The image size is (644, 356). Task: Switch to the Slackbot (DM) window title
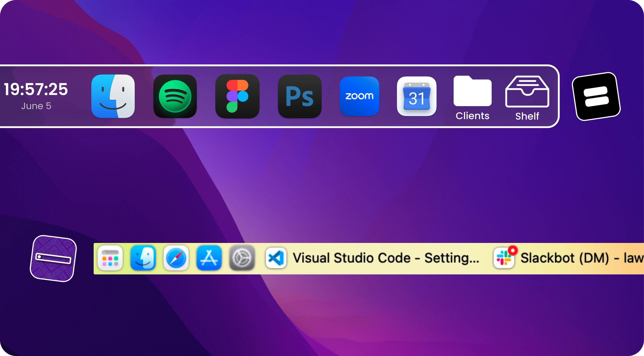(x=582, y=258)
